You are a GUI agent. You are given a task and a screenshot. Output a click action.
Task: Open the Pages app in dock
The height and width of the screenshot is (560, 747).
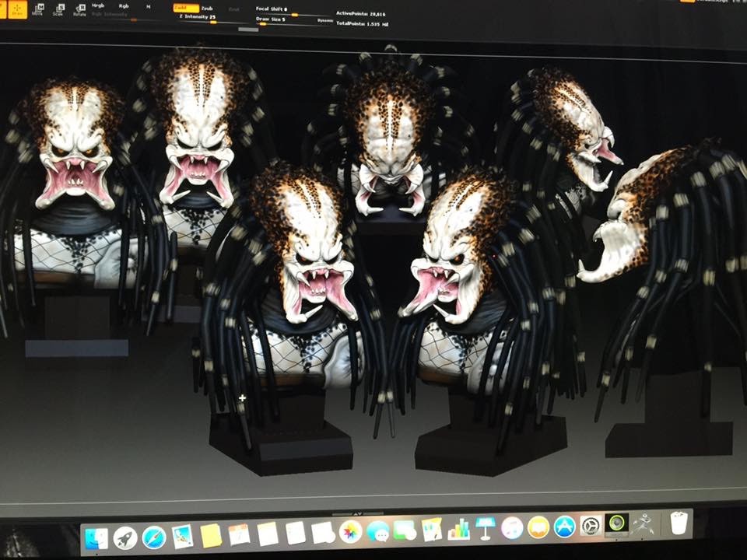pyautogui.click(x=432, y=530)
